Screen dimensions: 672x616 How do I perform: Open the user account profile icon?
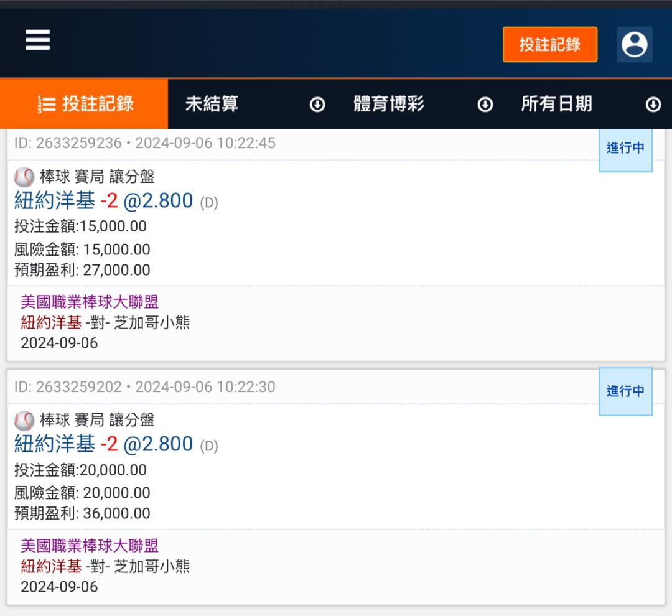(x=634, y=44)
